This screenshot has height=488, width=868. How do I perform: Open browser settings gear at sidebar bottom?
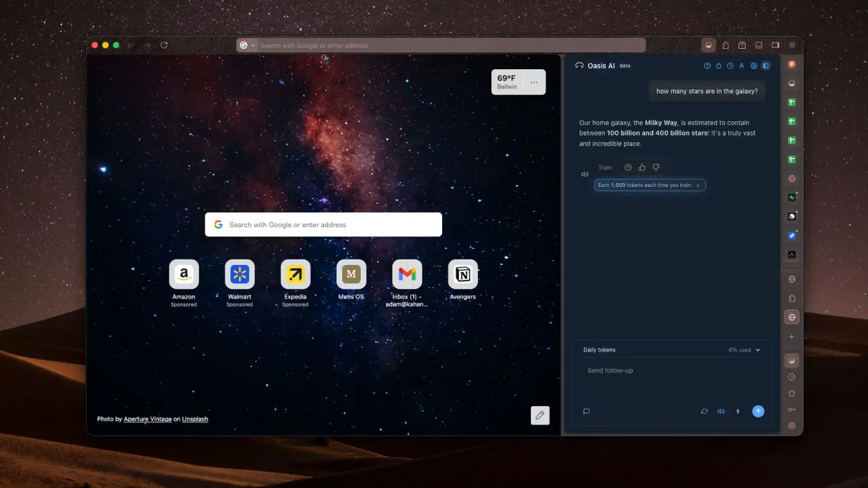coord(791,426)
